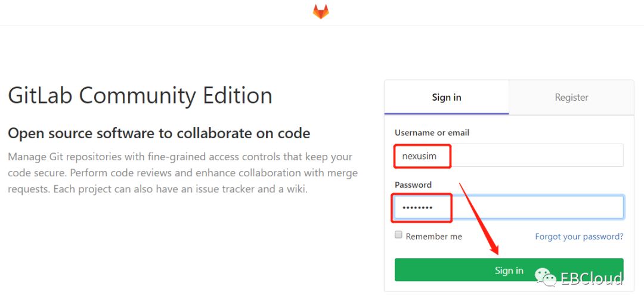Select the Sign in tab
This screenshot has height=305, width=644.
[447, 97]
